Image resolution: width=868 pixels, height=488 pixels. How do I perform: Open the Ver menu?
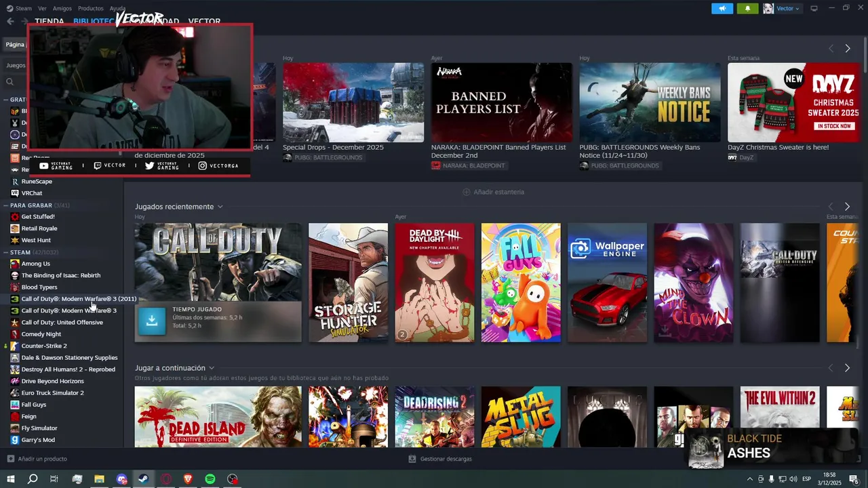pyautogui.click(x=42, y=8)
